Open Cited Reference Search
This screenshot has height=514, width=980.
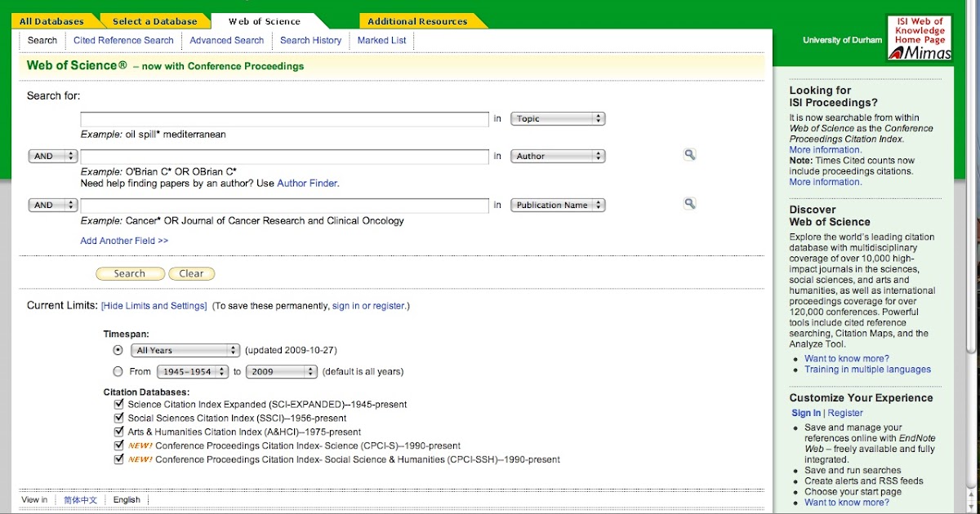[x=123, y=40]
